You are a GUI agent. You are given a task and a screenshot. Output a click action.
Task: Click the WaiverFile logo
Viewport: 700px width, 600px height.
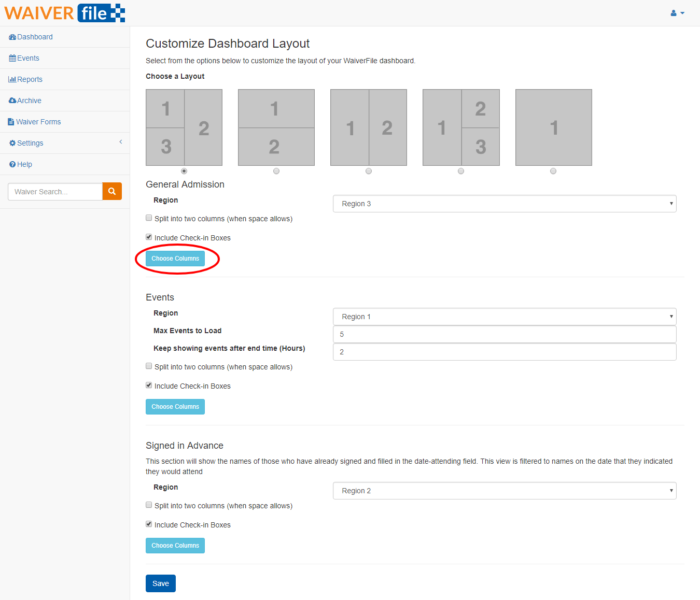coord(65,13)
